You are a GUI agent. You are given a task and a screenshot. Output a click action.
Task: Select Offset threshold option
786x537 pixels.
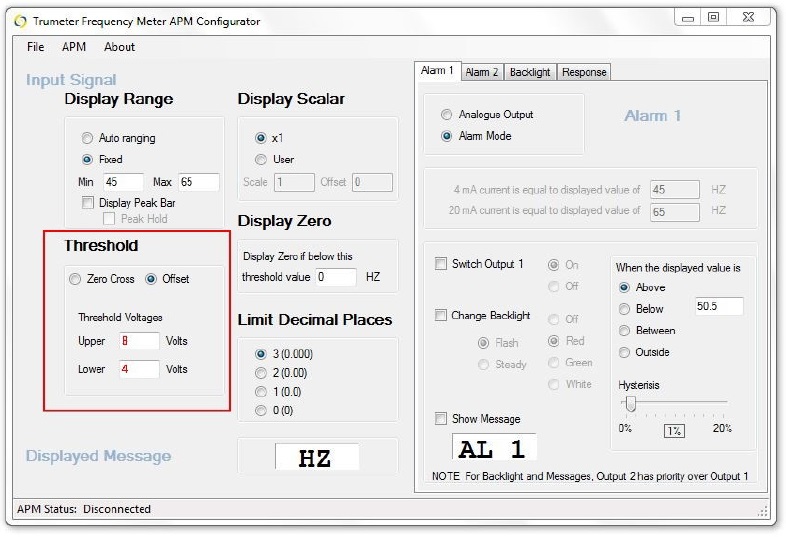click(x=151, y=279)
